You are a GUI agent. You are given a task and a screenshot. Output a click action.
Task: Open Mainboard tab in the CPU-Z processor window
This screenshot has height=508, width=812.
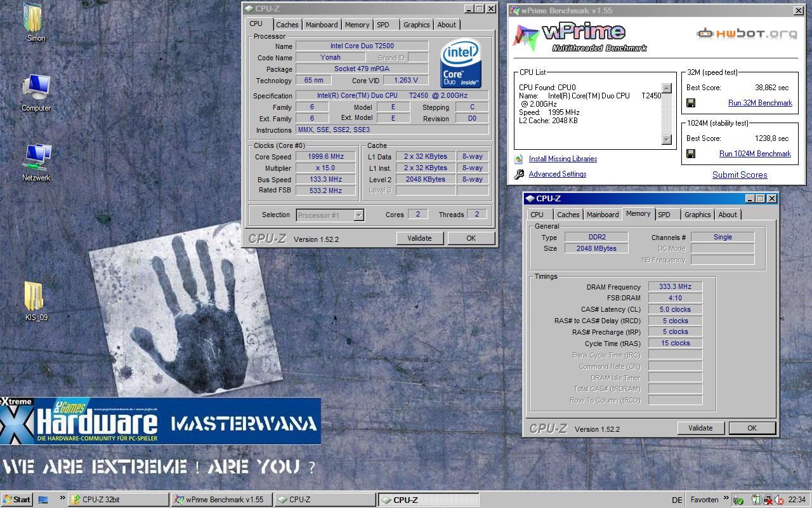pyautogui.click(x=322, y=25)
